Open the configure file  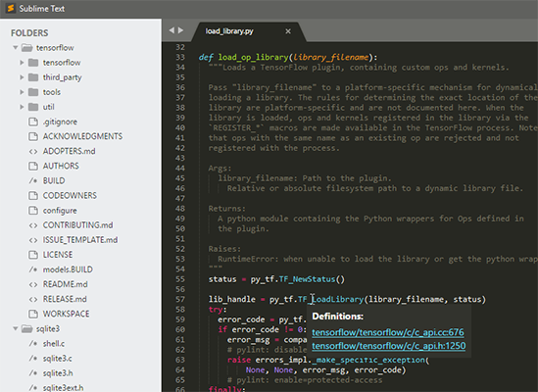point(60,211)
